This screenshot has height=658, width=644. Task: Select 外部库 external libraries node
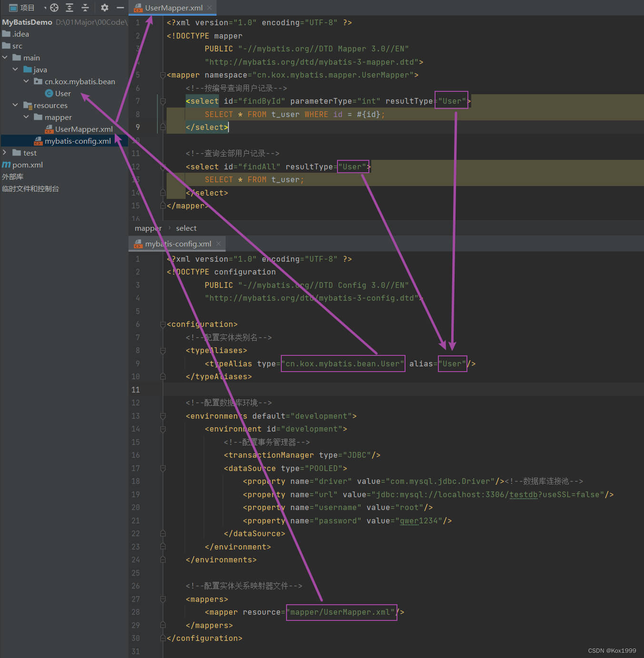point(13,177)
